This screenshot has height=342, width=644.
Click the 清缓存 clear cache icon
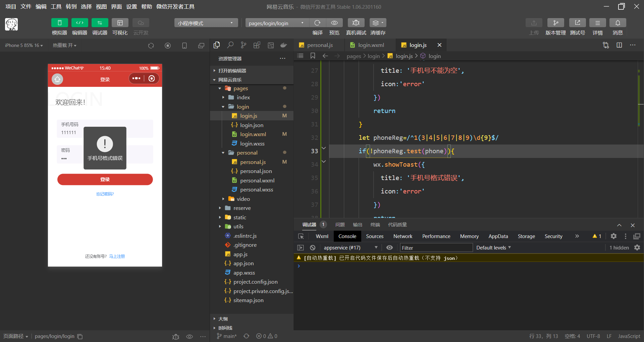(378, 23)
